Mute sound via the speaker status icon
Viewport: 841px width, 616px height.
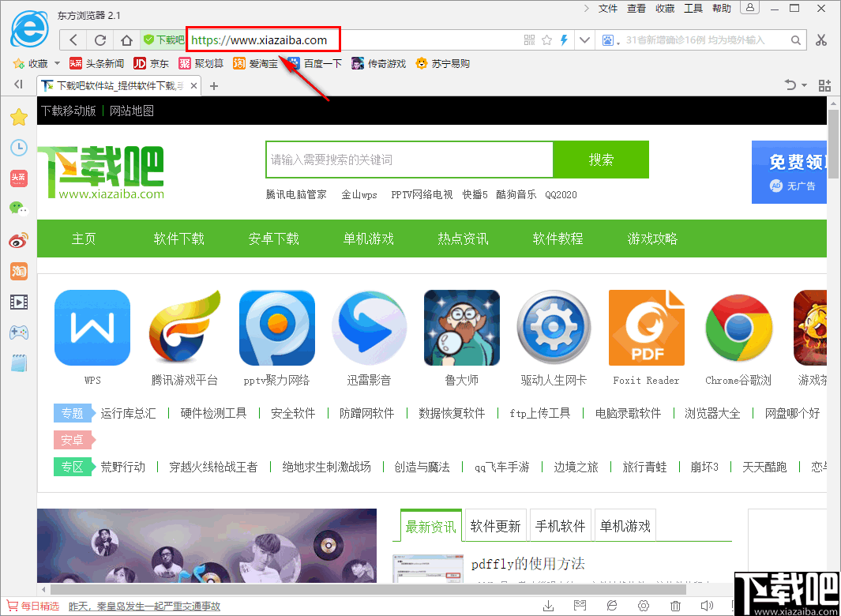point(707,604)
